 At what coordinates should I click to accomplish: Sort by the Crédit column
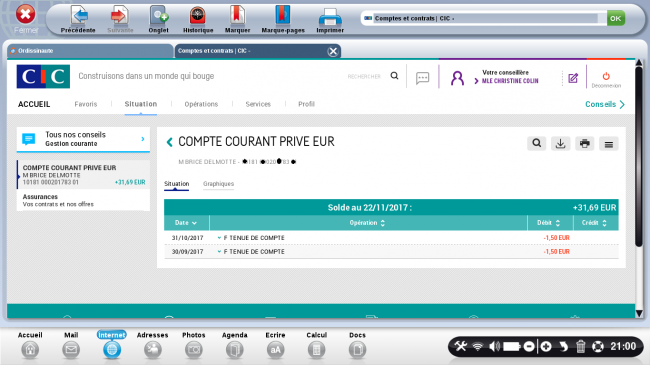point(594,223)
